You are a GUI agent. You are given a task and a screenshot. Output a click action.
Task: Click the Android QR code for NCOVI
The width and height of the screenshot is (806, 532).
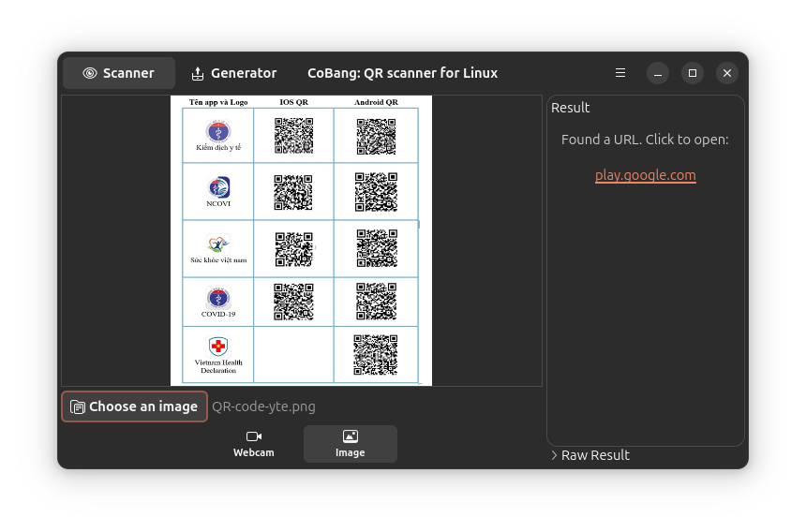click(376, 192)
